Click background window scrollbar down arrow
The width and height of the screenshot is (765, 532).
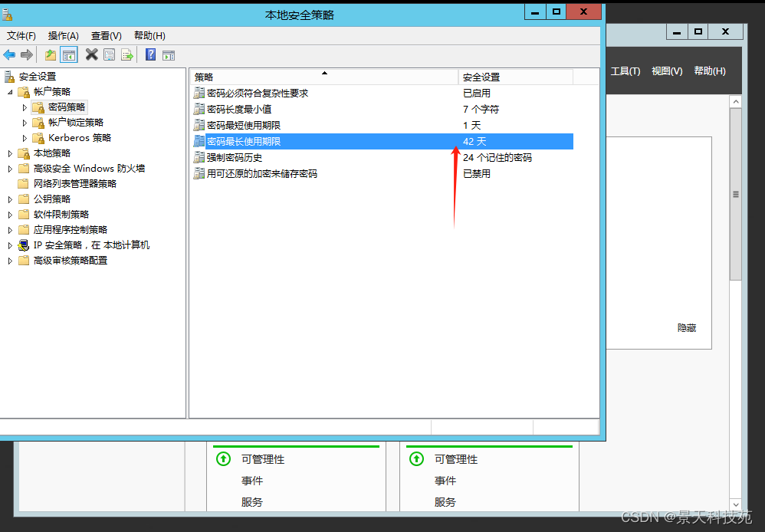click(736, 504)
